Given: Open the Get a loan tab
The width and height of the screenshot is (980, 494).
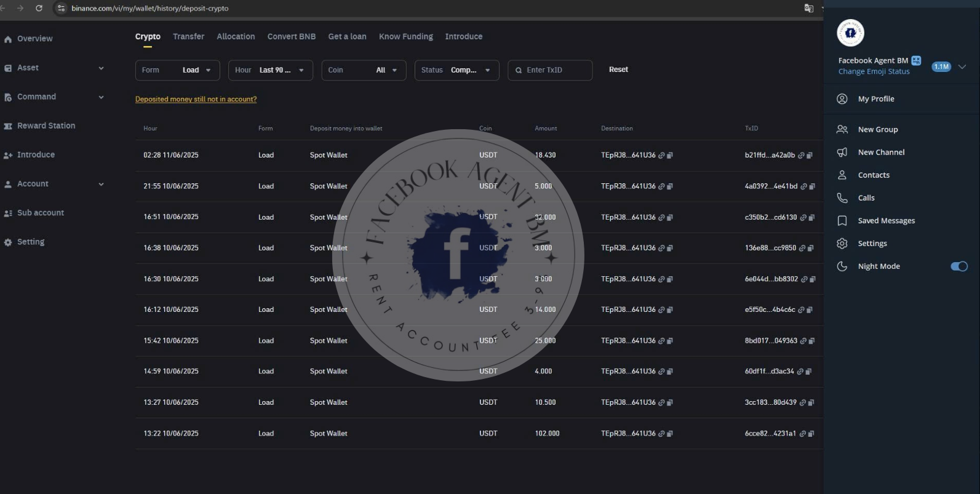Looking at the screenshot, I should click(347, 37).
